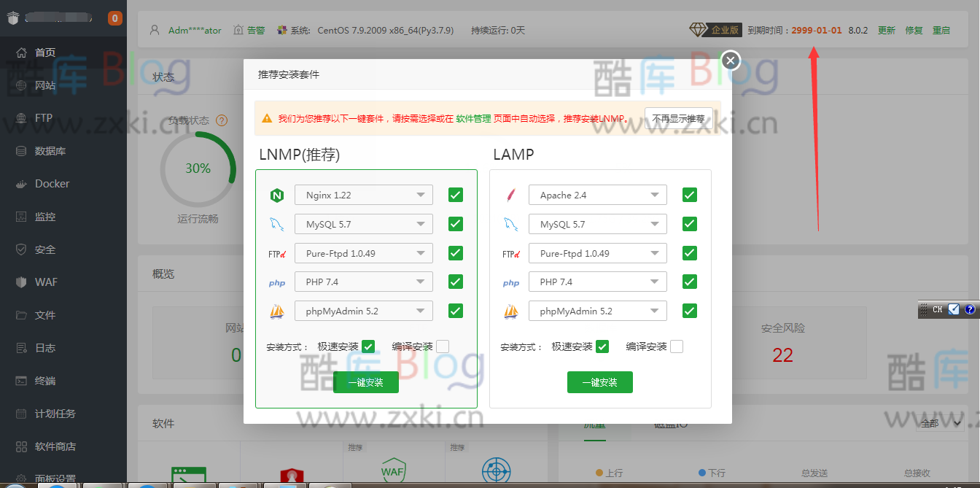Viewport: 980px width, 488px height.
Task: Expand the Apache 2.4 version dropdown
Action: click(597, 195)
